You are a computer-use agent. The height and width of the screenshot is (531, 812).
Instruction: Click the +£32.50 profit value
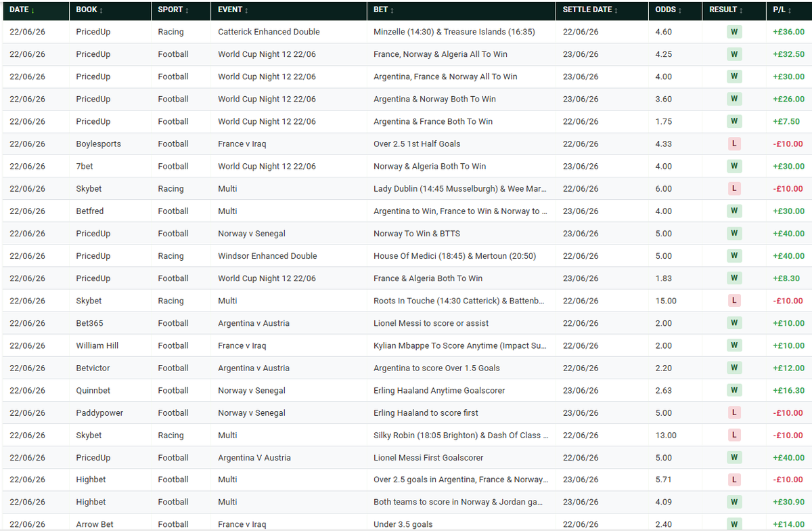(x=788, y=54)
